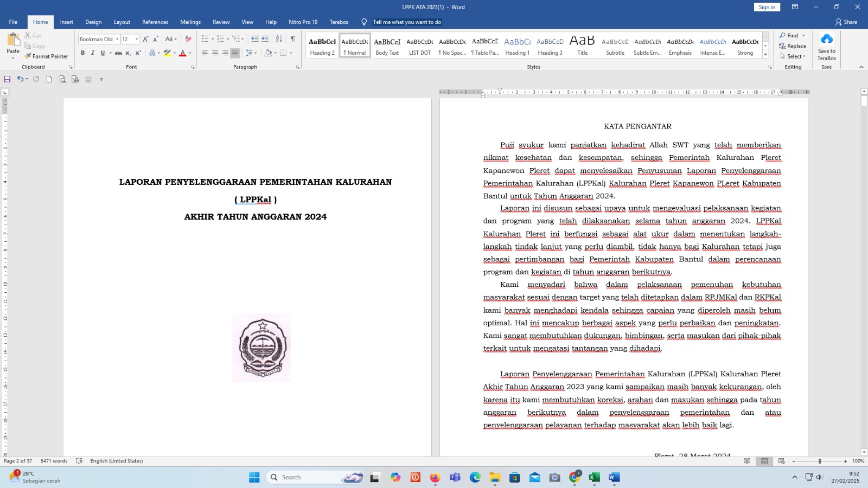Expand the Borders dropdown arrow
868x488 pixels.
[x=291, y=53]
